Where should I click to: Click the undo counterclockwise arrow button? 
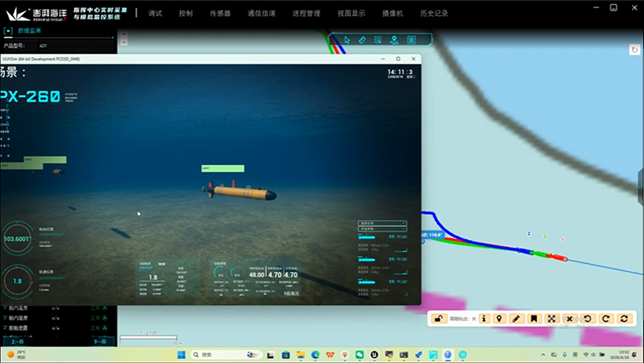coord(588,319)
